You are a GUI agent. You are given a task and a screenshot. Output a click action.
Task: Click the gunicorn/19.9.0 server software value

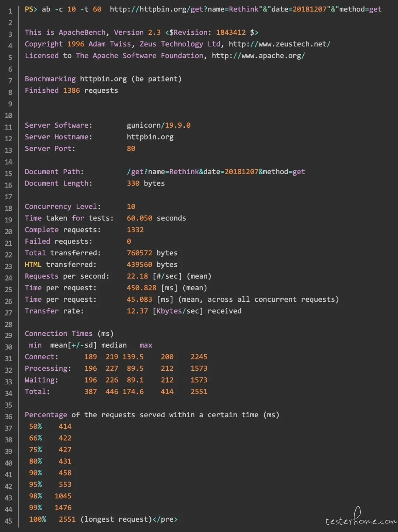[158, 125]
